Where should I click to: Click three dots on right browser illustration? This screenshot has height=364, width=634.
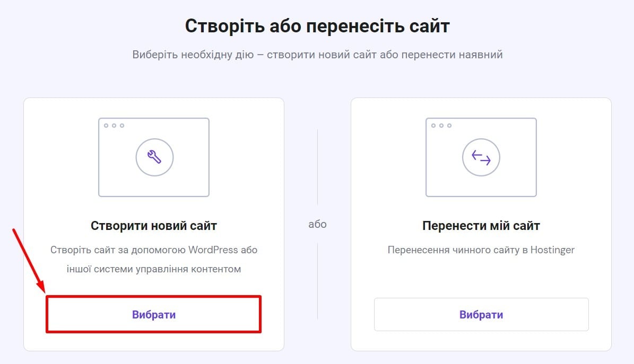pyautogui.click(x=441, y=126)
